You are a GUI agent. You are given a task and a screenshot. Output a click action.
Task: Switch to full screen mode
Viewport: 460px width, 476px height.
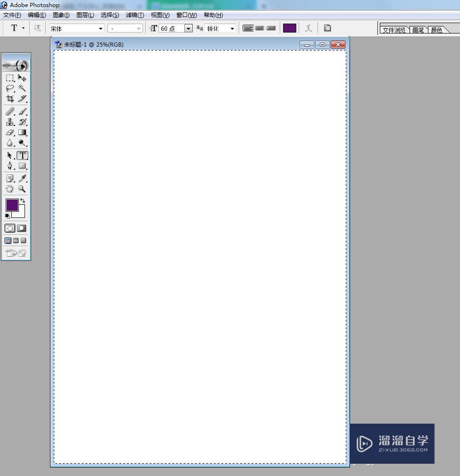click(x=24, y=241)
